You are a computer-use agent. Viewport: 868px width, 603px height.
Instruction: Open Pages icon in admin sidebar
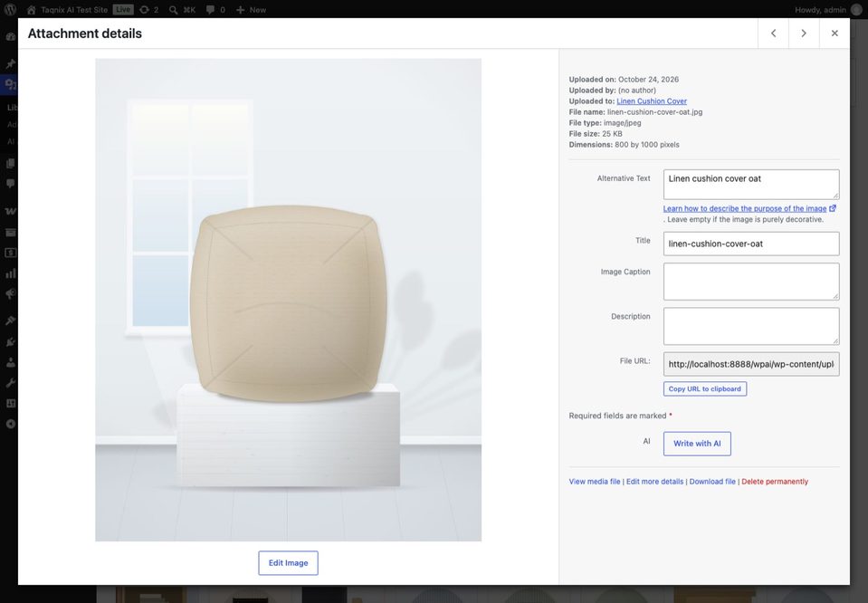click(x=10, y=163)
